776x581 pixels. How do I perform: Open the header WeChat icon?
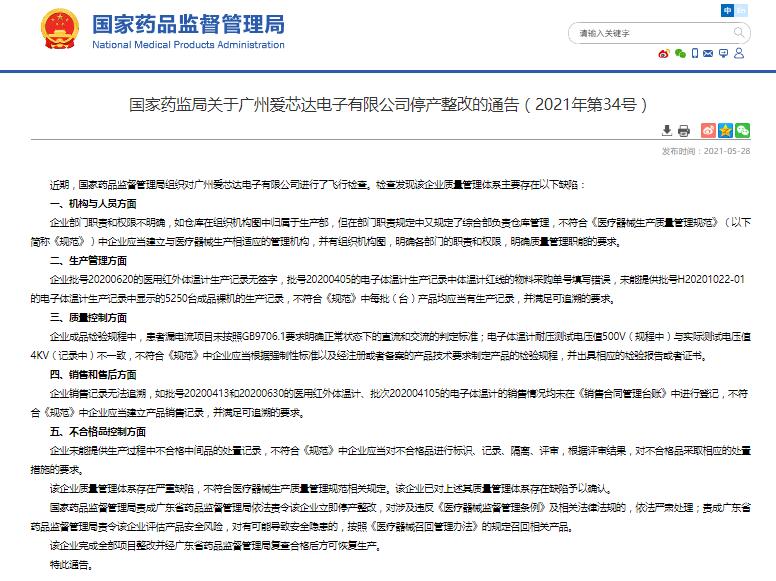(x=680, y=53)
